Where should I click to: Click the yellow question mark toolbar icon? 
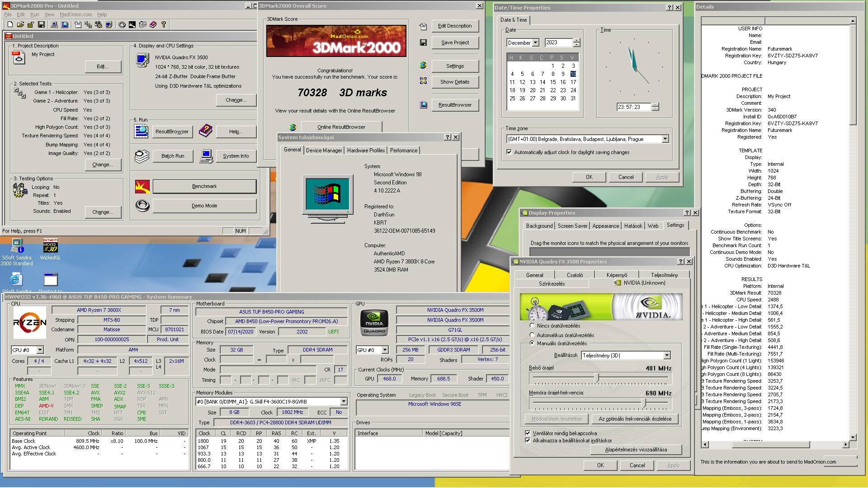coord(164,24)
